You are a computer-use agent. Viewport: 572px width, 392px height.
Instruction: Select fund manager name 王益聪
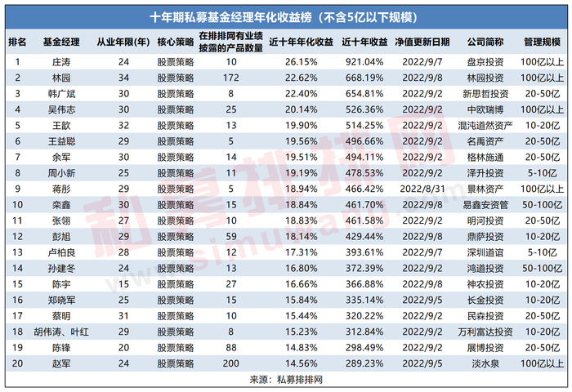pyautogui.click(x=61, y=141)
